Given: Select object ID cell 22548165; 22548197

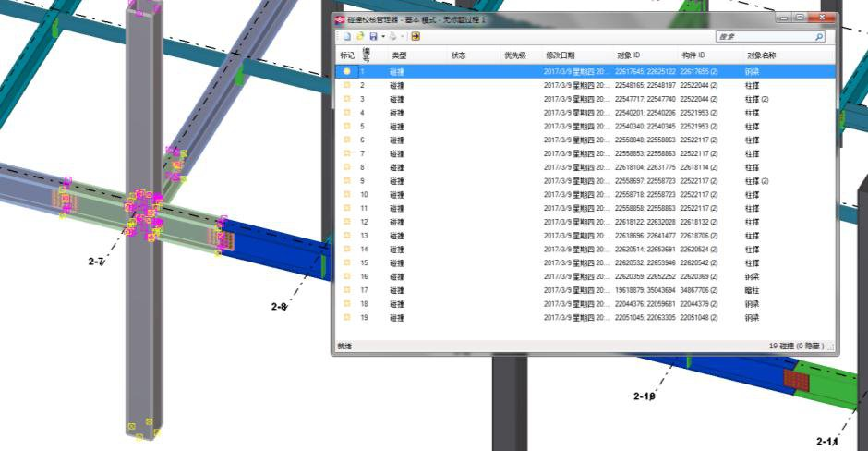Looking at the screenshot, I should coord(645,85).
